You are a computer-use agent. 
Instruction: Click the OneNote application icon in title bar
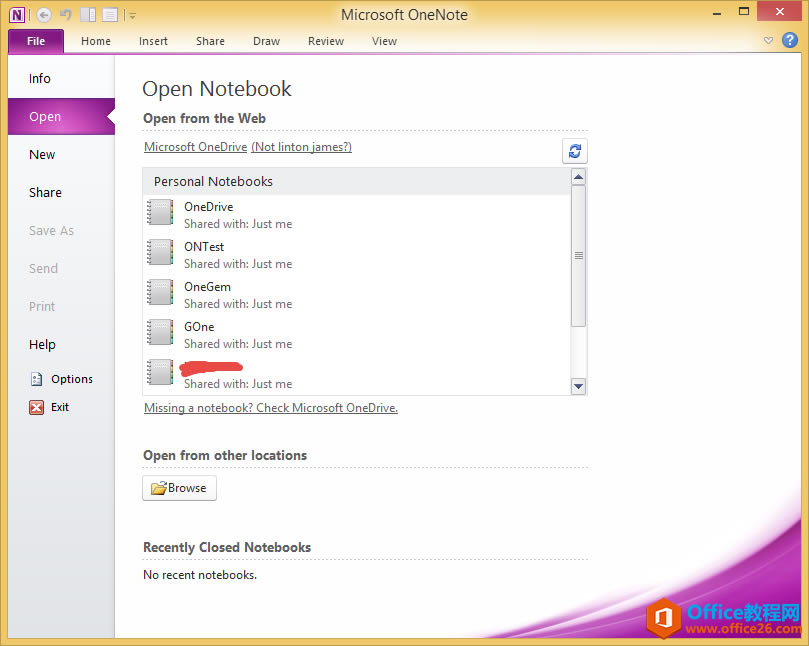coord(17,14)
